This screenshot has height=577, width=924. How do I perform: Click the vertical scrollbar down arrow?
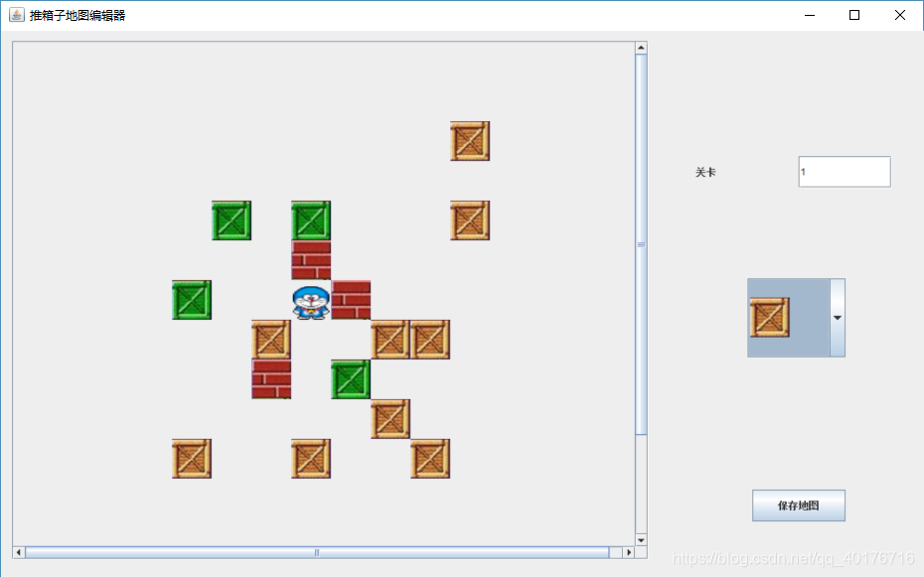coord(641,540)
